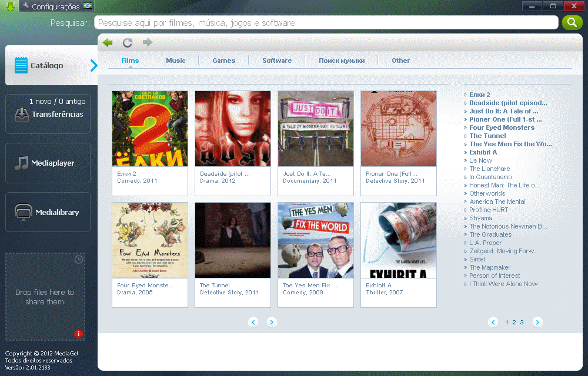Open the Software tab
The image size is (588, 376).
(x=277, y=61)
